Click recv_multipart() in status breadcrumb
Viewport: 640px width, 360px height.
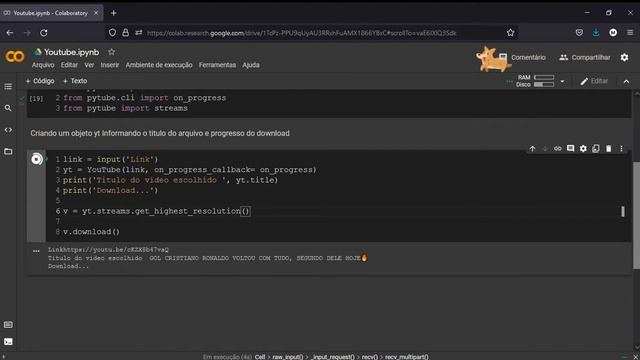[x=407, y=357]
